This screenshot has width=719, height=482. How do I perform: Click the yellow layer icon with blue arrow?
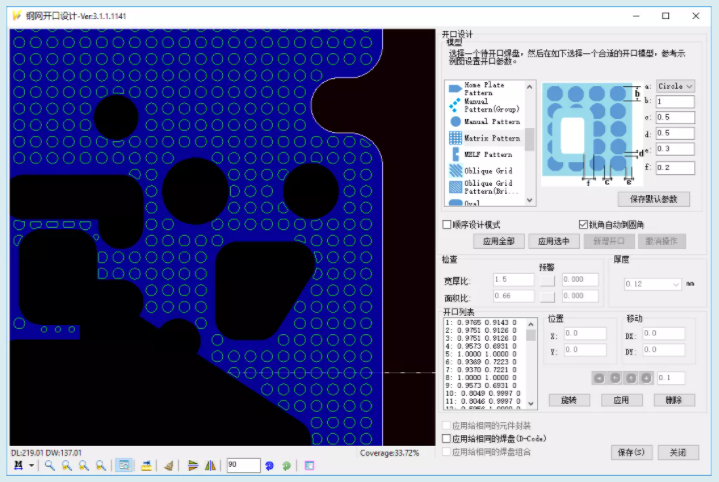point(146,465)
